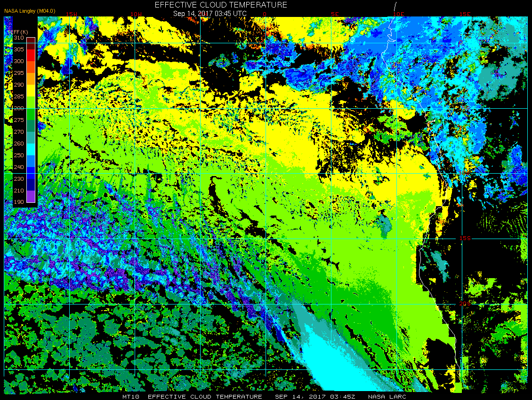Click the '240' legend value
This screenshot has width=532, height=400.
19,167
